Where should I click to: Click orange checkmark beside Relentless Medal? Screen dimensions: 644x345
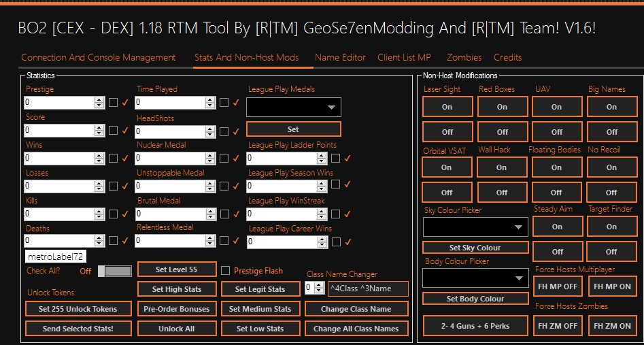pos(236,241)
